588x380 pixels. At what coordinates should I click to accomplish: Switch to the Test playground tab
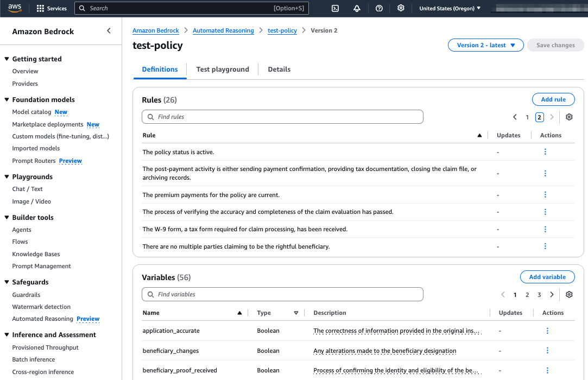coord(223,69)
